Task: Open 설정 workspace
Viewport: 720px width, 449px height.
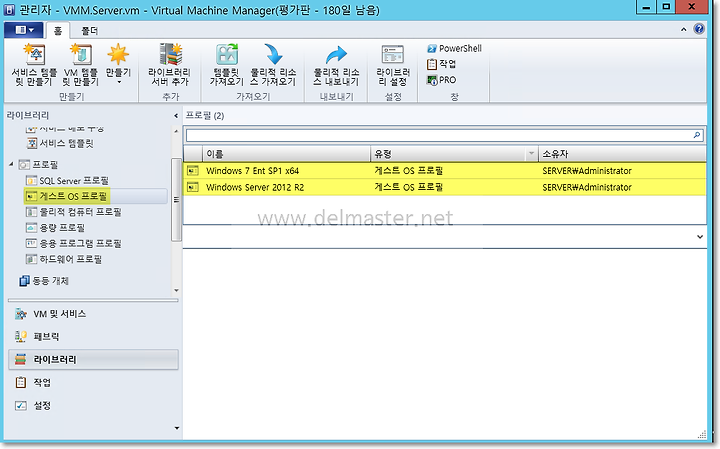Action: click(x=93, y=405)
